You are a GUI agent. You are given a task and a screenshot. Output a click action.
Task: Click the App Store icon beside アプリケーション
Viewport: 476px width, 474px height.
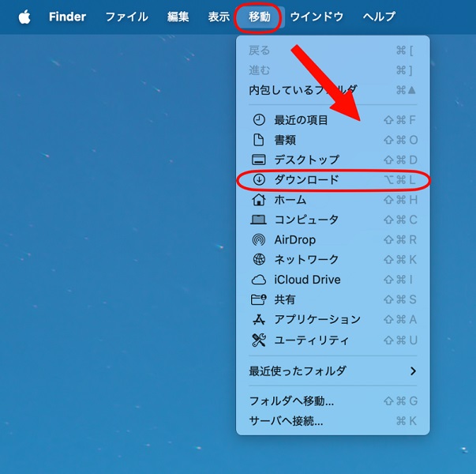[259, 320]
